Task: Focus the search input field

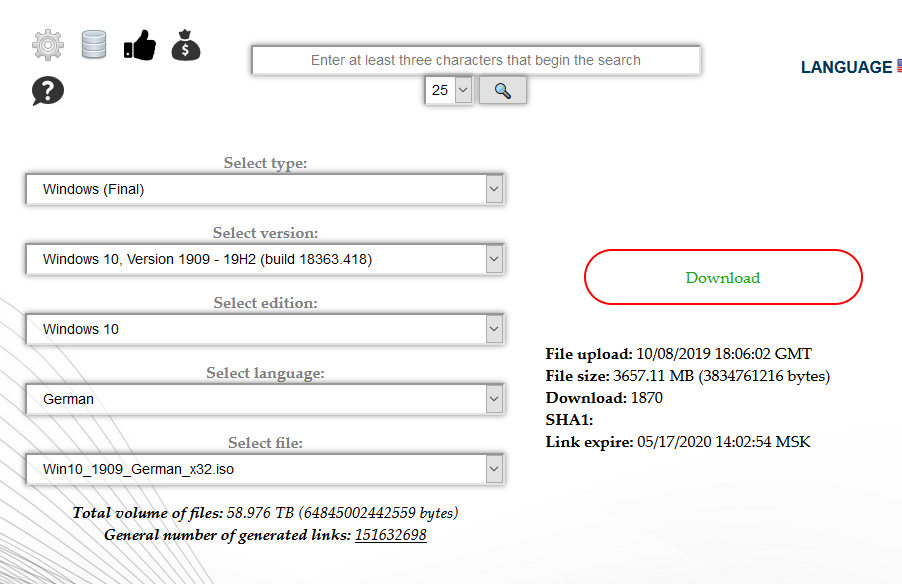Action: coord(476,60)
